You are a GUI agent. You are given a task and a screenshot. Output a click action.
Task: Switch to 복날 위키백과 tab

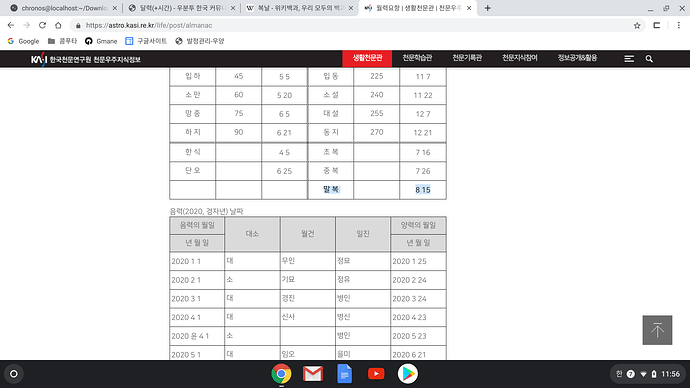(300, 8)
